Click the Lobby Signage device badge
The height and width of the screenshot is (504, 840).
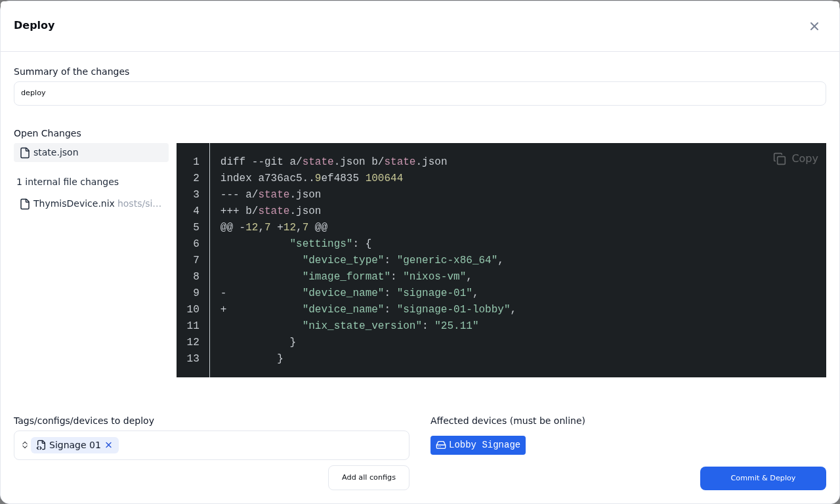coord(478,445)
